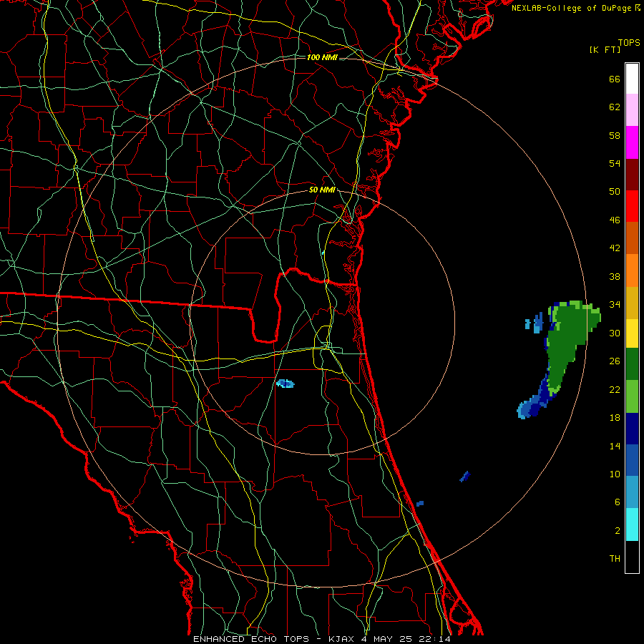Pick the cyan swatch above 2
The height and width of the screenshot is (644, 644).
pos(632,525)
